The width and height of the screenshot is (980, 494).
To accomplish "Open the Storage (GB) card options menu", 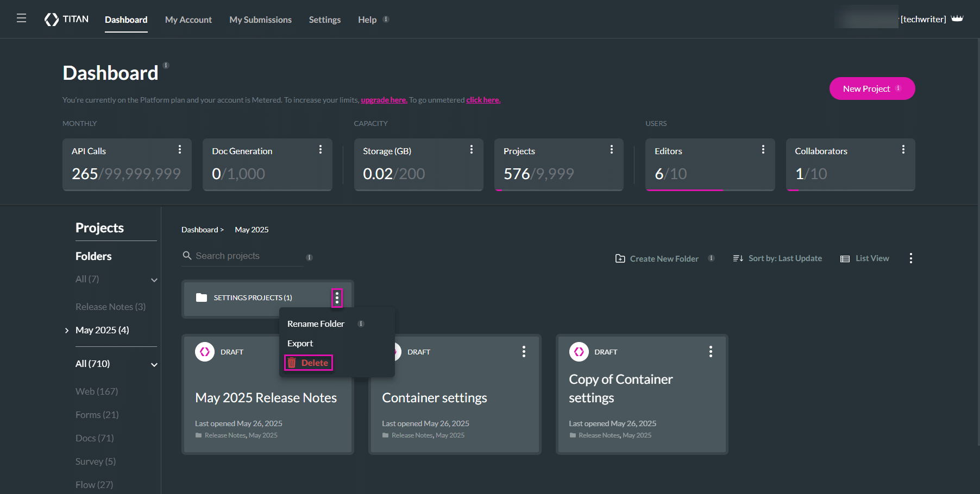I will point(471,150).
